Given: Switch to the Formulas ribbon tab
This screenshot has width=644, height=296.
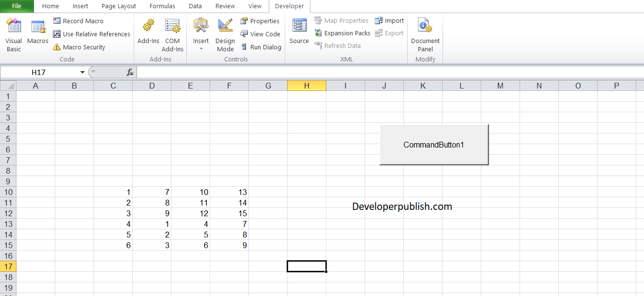Looking at the screenshot, I should click(x=162, y=6).
